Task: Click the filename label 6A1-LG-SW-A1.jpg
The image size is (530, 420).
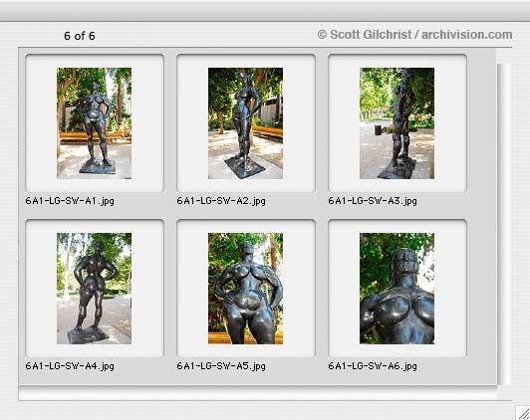Action: pos(70,201)
